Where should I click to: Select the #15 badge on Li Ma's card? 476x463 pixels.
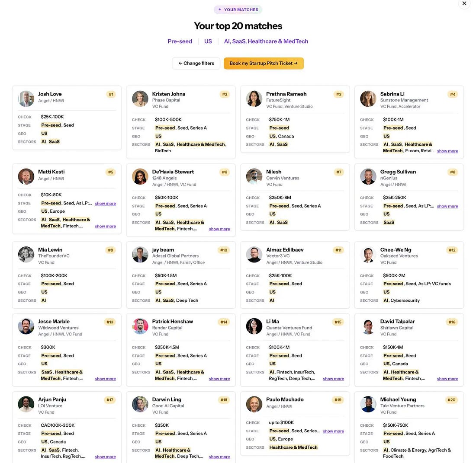(x=338, y=322)
